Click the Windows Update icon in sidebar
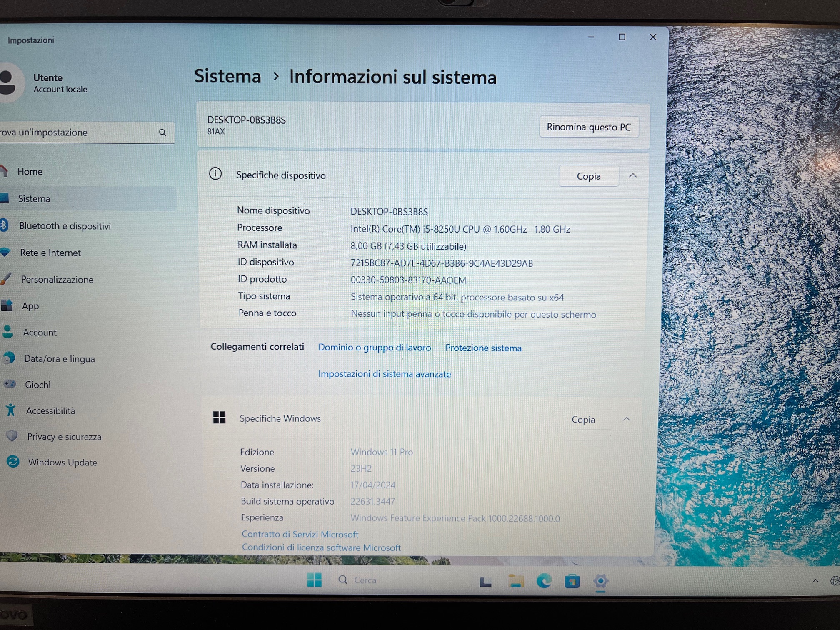The width and height of the screenshot is (840, 630). [13, 461]
